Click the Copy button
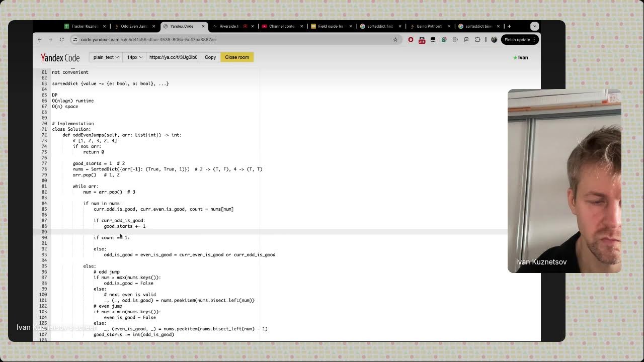 tap(210, 57)
